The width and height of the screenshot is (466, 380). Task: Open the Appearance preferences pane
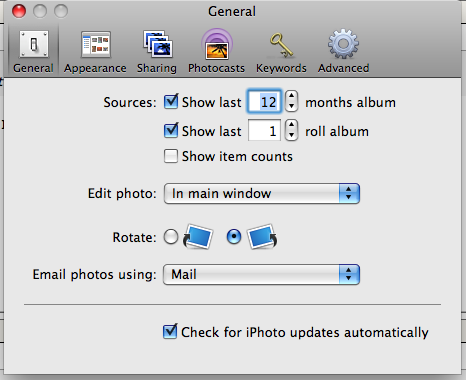point(95,51)
